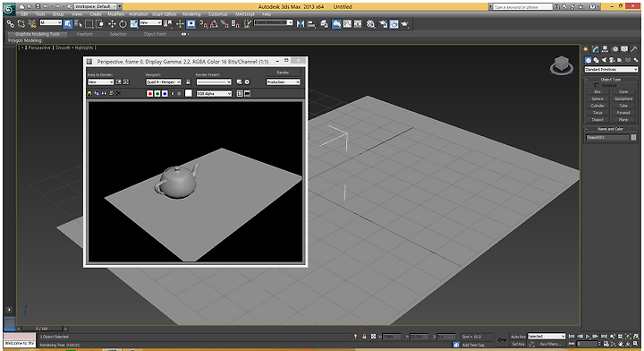Toggle the red channel in render window

pyautogui.click(x=150, y=94)
